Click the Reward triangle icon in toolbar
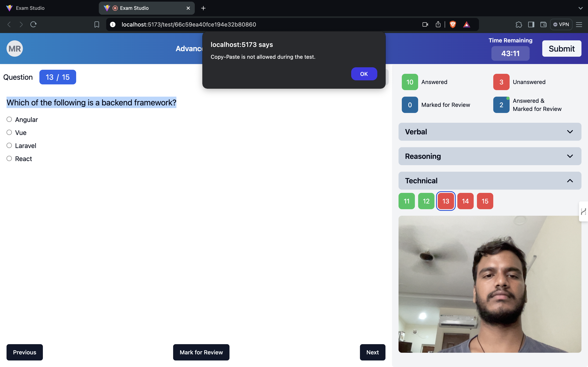Screen dimensions: 588x367 click(x=467, y=24)
